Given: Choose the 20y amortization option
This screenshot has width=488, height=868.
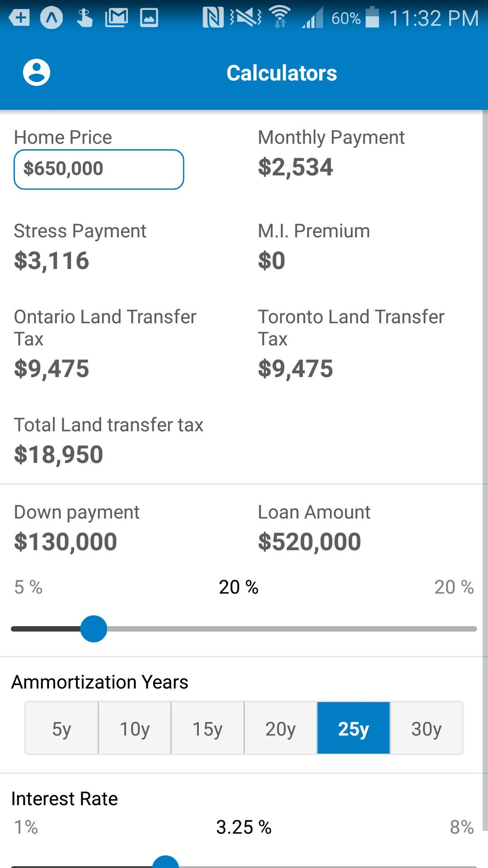Looking at the screenshot, I should (x=281, y=728).
